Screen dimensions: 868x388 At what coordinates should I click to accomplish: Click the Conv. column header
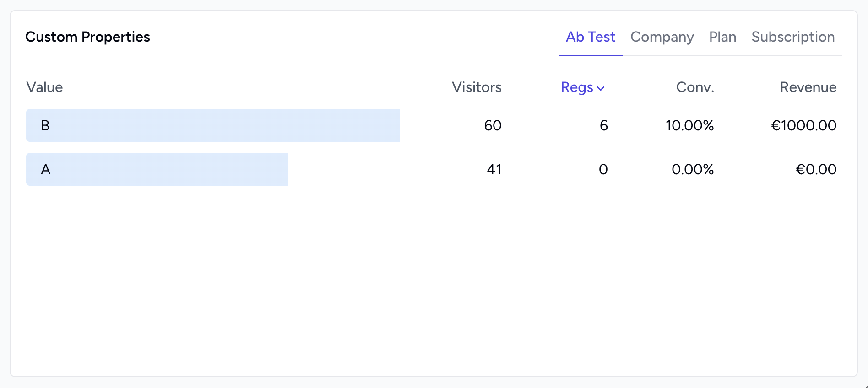695,87
